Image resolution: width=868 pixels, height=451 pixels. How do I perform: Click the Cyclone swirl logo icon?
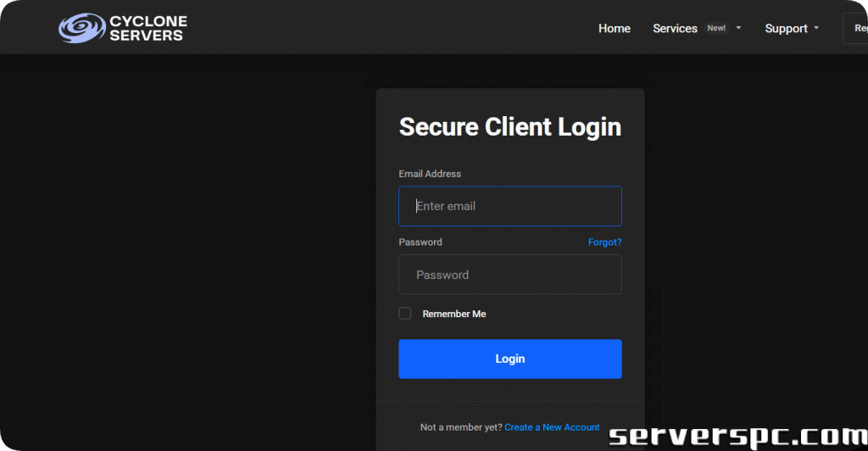click(x=81, y=28)
